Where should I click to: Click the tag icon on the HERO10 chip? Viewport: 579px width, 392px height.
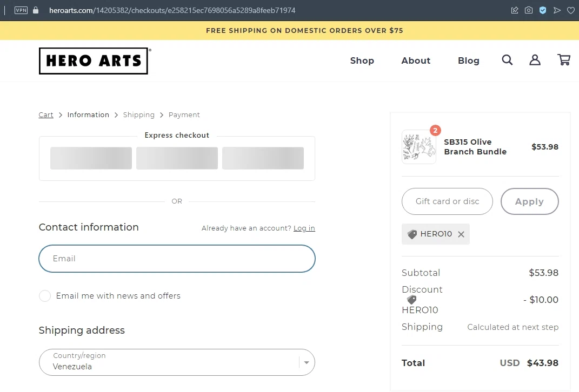coord(412,234)
